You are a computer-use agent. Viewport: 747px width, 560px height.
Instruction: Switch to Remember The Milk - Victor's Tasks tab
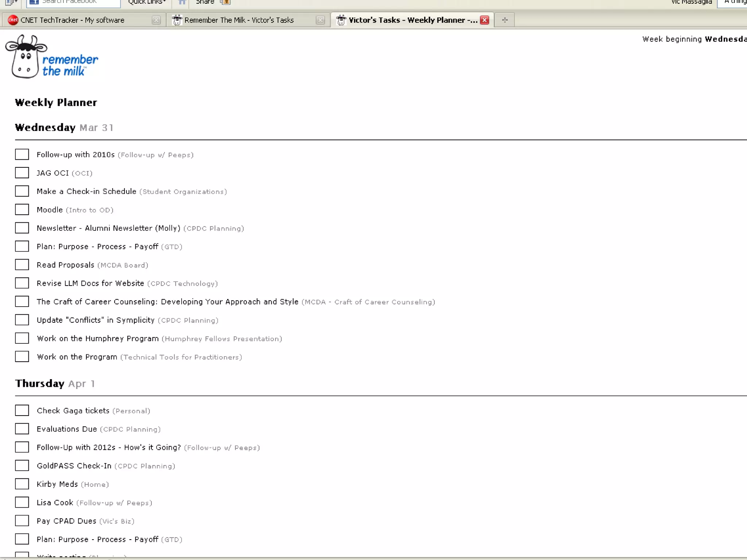click(239, 20)
